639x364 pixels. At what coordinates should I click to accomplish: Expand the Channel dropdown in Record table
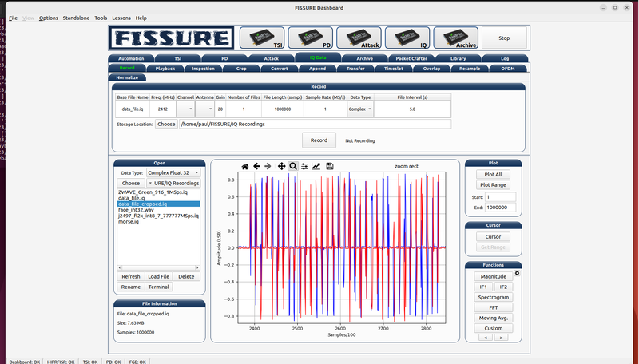[x=185, y=109]
